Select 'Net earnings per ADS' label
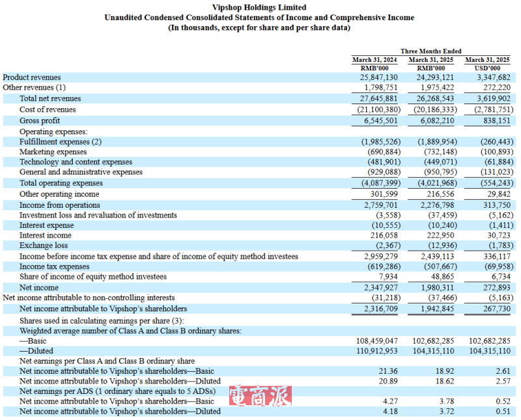This screenshot has height=420, width=521. [117, 391]
